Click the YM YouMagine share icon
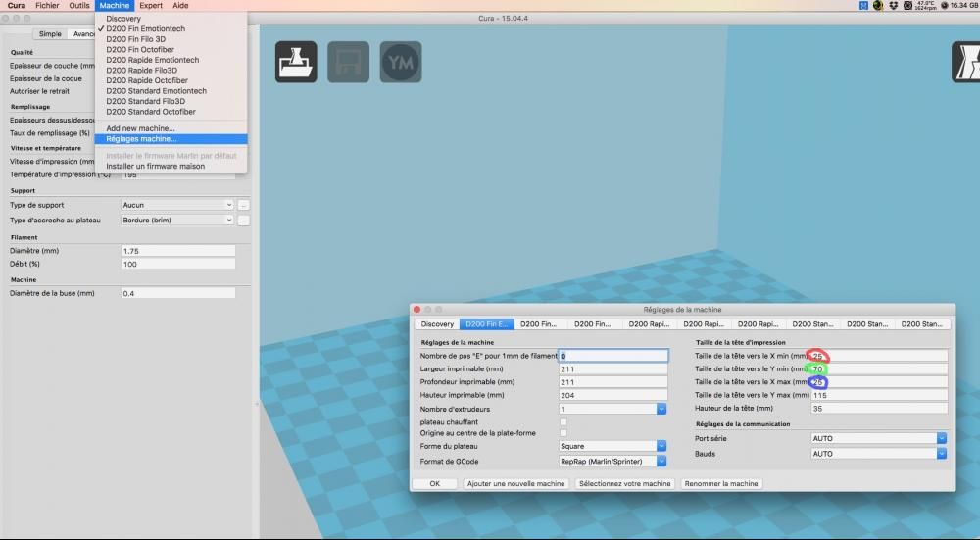This screenshot has height=540, width=980. tap(401, 62)
